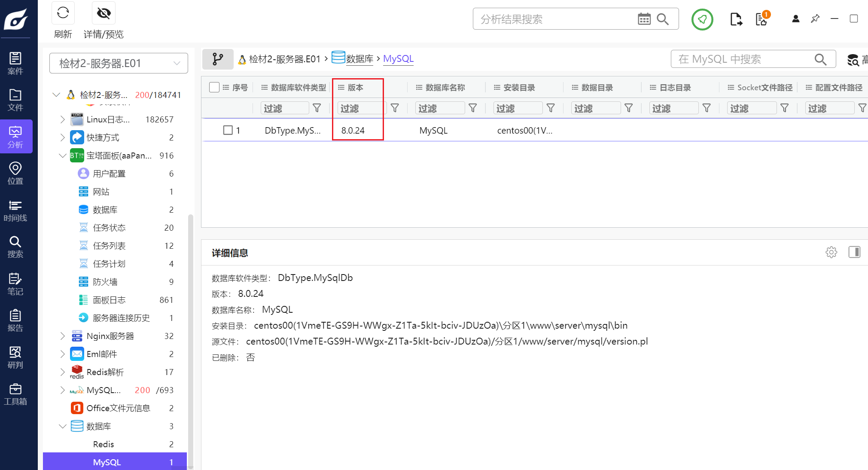Click the refresh icon in toolbar

(x=63, y=13)
